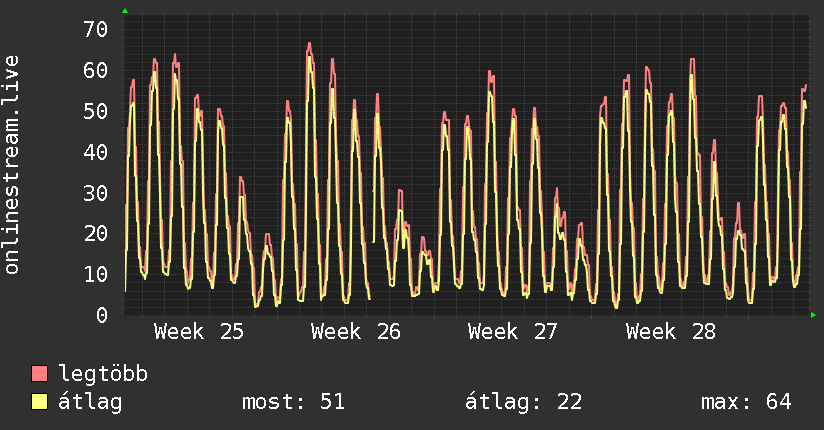Viewport: 824px width, 430px height.
Task: Click the onlinestream.live vertical axis title
Action: pos(11,165)
